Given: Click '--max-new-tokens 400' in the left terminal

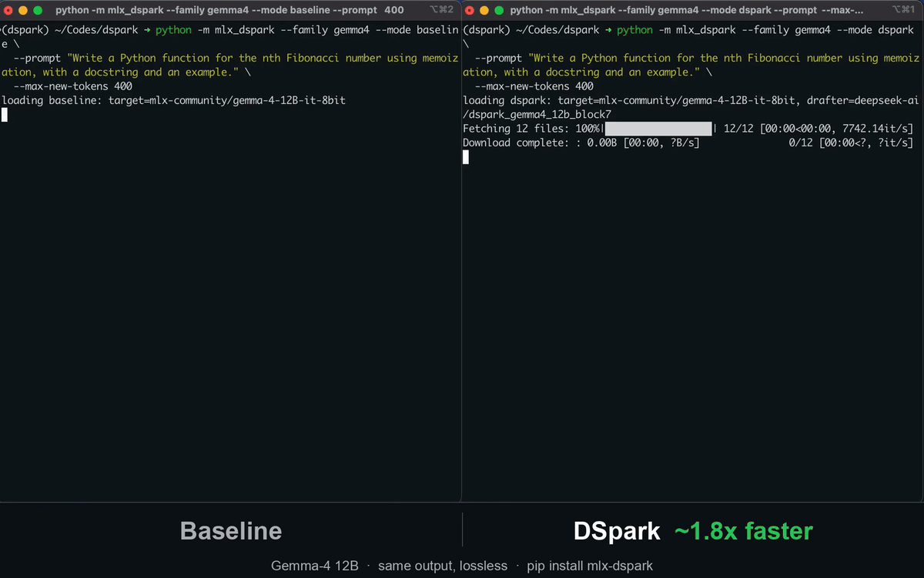Looking at the screenshot, I should pos(73,86).
